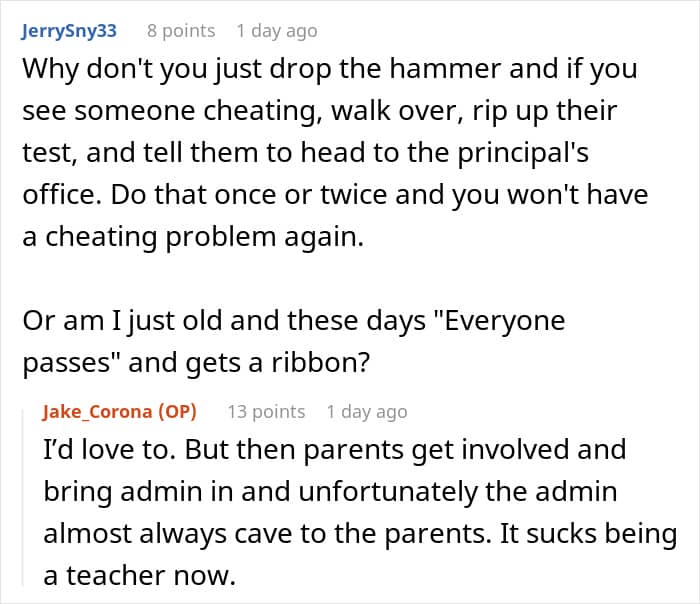Click the (OP) badge next to Jake_Corona
This screenshot has height=604, width=700.
pos(178,412)
